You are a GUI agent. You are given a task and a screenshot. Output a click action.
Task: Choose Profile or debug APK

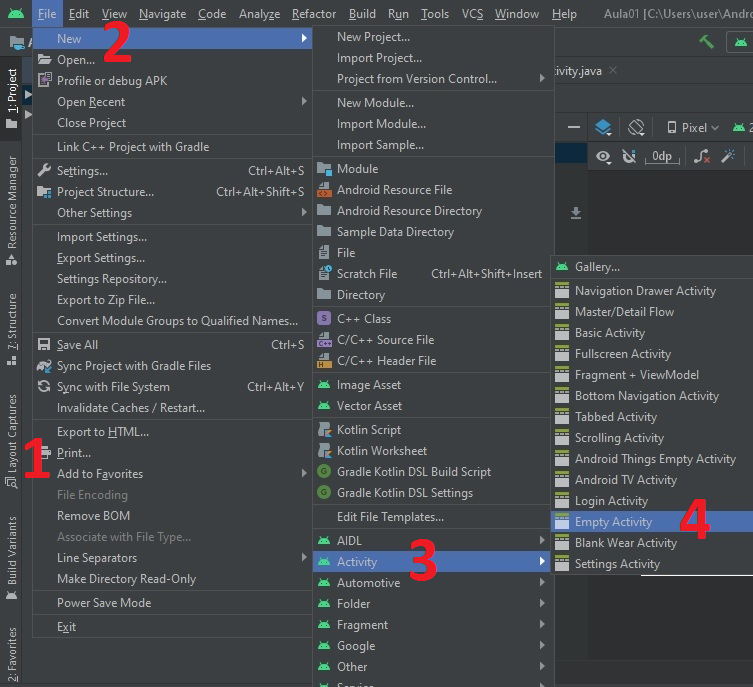(x=172, y=81)
